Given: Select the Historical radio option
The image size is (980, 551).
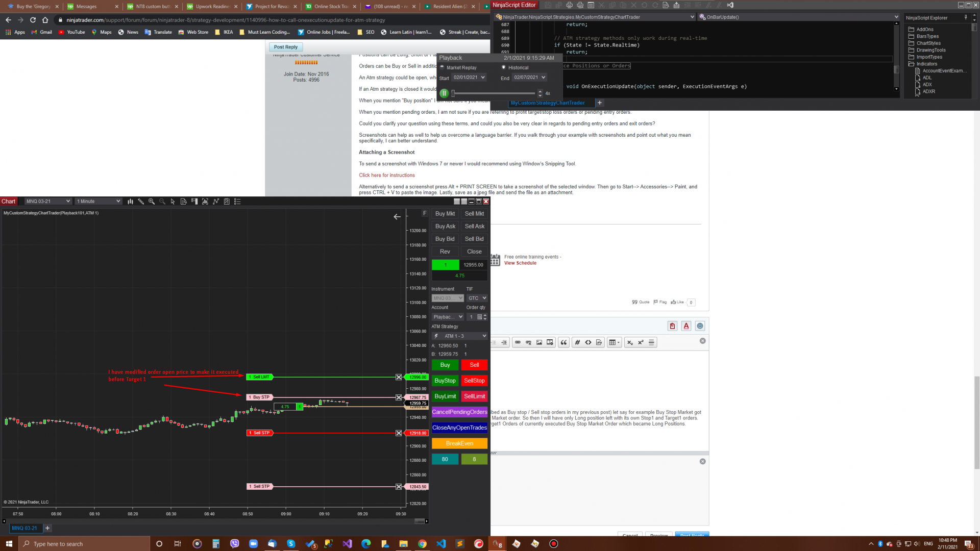Looking at the screenshot, I should tap(504, 67).
